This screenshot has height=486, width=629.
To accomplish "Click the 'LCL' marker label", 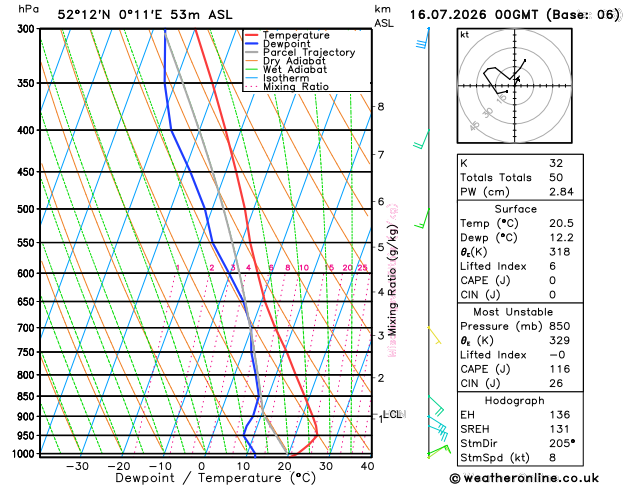I will pyautogui.click(x=392, y=414).
